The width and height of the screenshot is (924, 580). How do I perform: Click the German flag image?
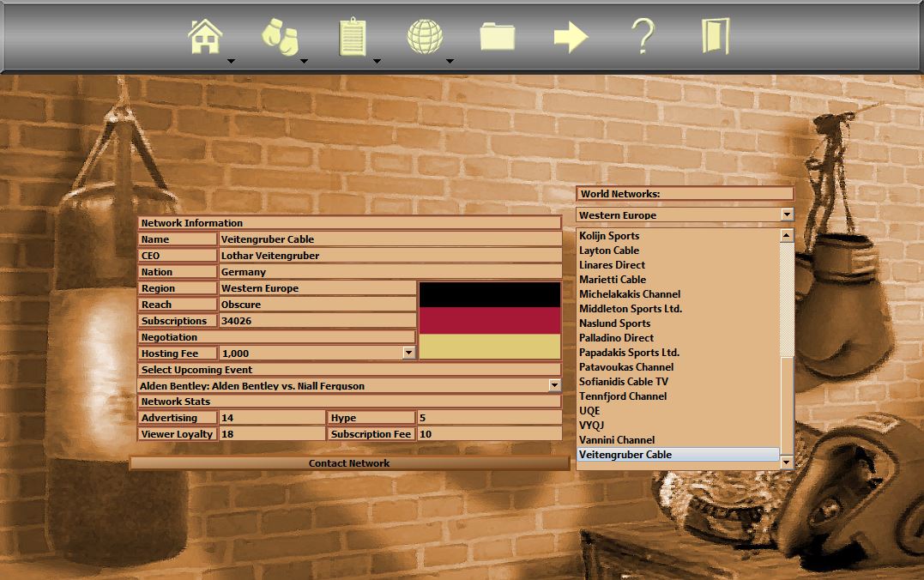click(490, 321)
